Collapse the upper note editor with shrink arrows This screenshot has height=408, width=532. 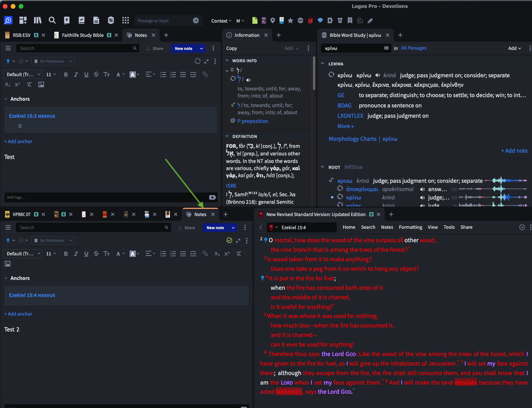pos(206,61)
